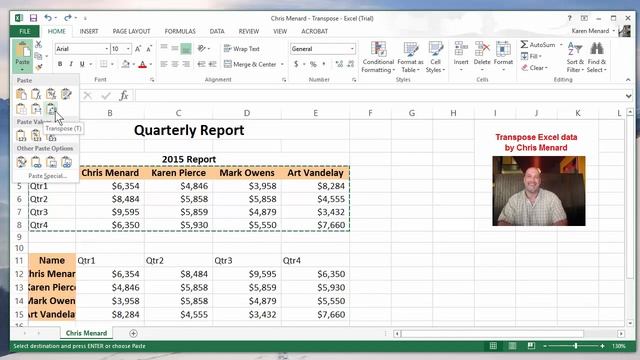Switch to Page Break Preview in status bar

[531, 346]
